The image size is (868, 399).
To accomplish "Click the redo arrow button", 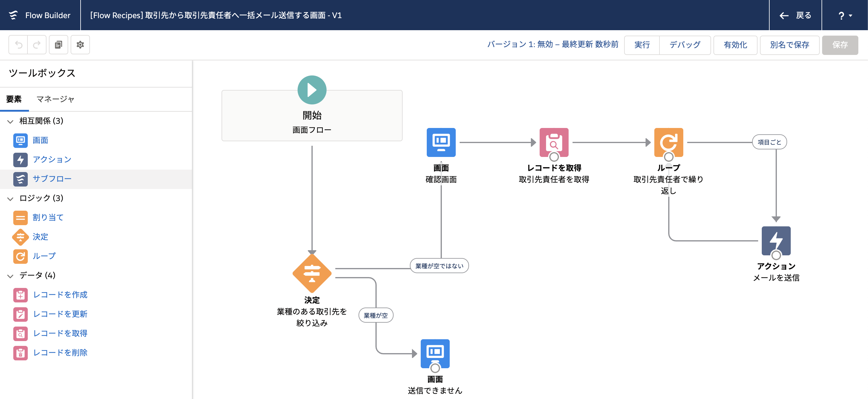I will pyautogui.click(x=37, y=44).
